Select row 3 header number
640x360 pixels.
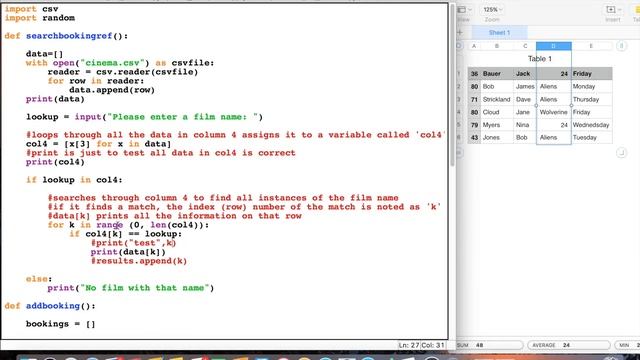tap(459, 99)
